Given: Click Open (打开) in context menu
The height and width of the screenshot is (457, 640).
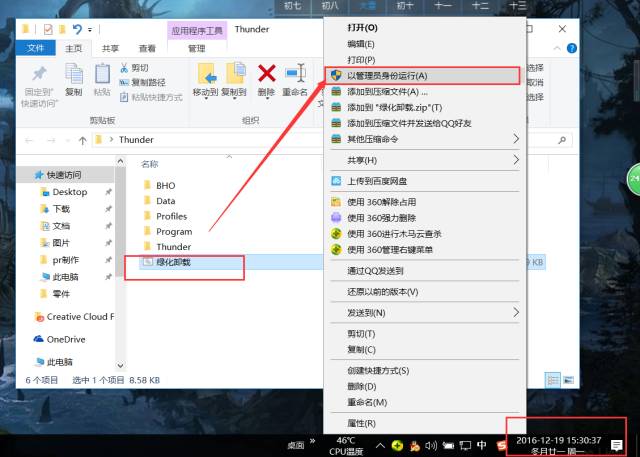Looking at the screenshot, I should 362,28.
